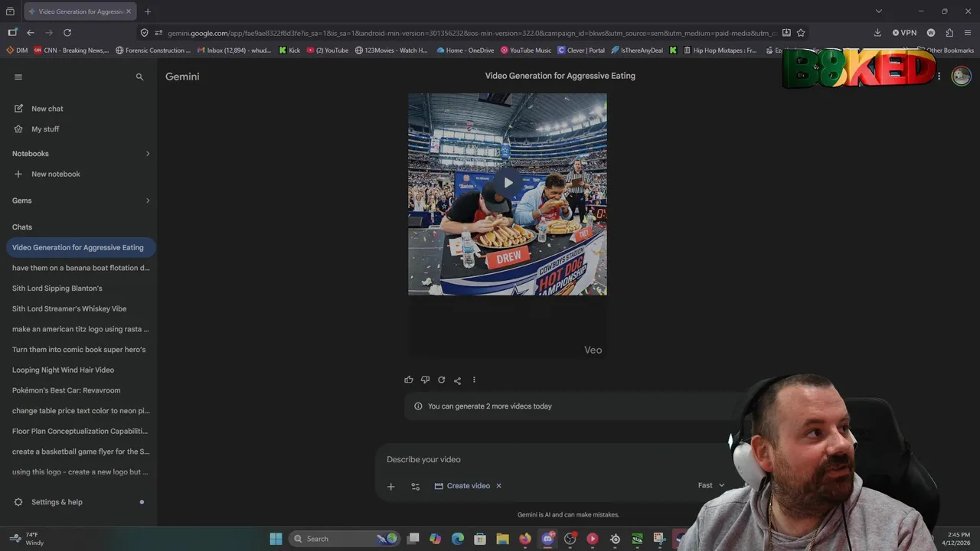Expand the Gems section arrow
The image size is (980, 551).
tap(148, 201)
